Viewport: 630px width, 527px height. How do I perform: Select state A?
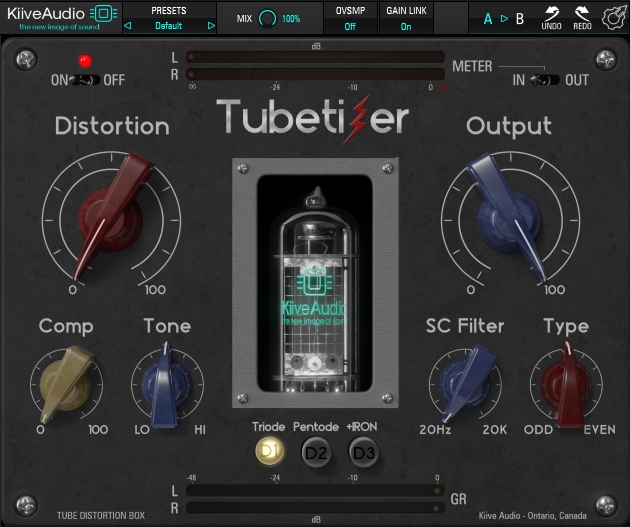[x=488, y=18]
